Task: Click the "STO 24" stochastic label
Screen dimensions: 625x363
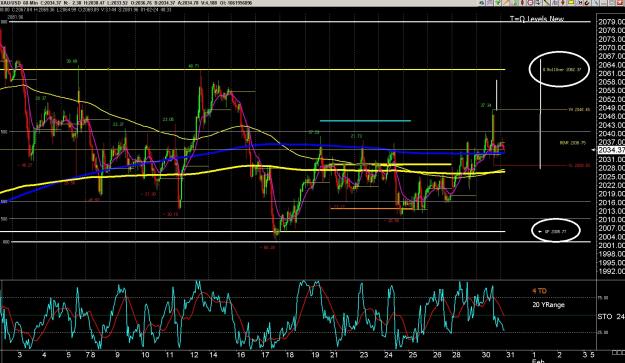Action: point(611,317)
